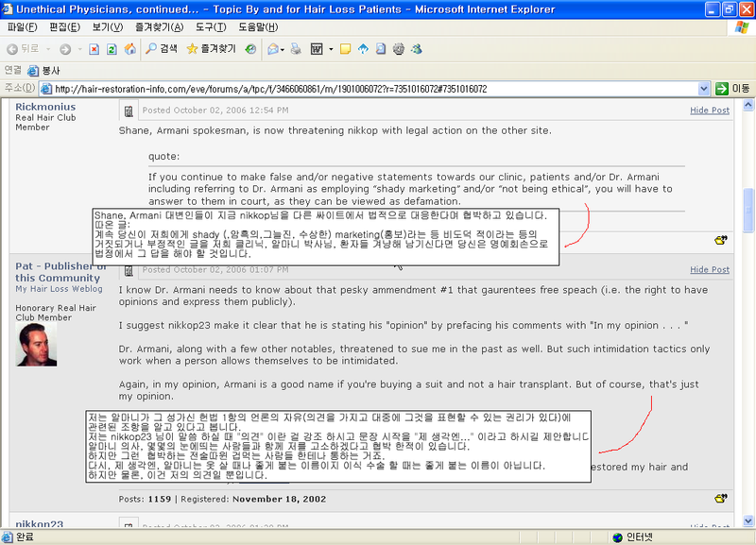Image resolution: width=756 pixels, height=545 pixels.
Task: Expand the Word edit dropdown arrow
Action: point(331,49)
